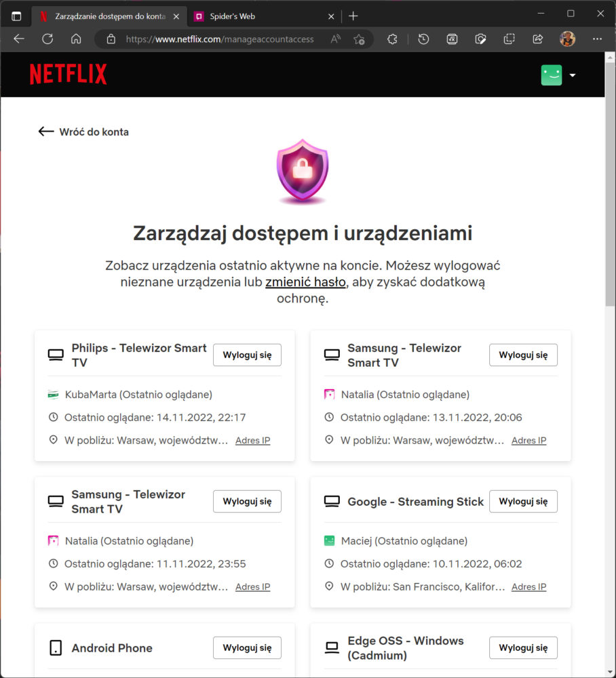The height and width of the screenshot is (678, 616).
Task: Click the site lock icon in address bar
Action: coord(111,39)
